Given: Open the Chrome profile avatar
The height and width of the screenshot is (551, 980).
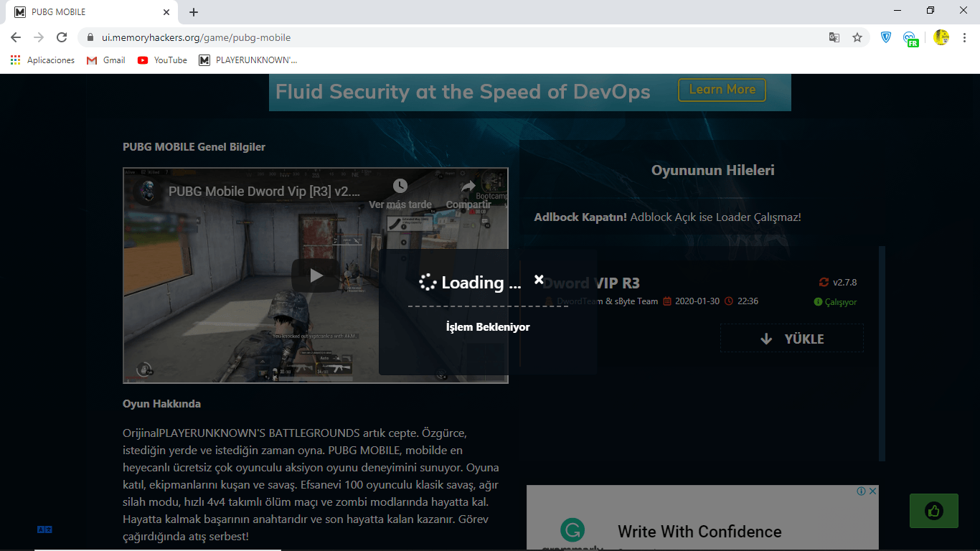Looking at the screenshot, I should coord(941,37).
